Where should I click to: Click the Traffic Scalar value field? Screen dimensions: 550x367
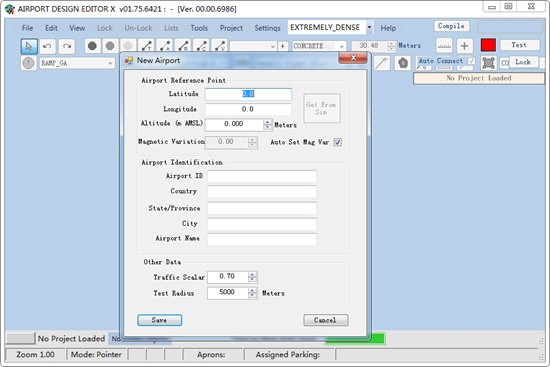click(228, 277)
